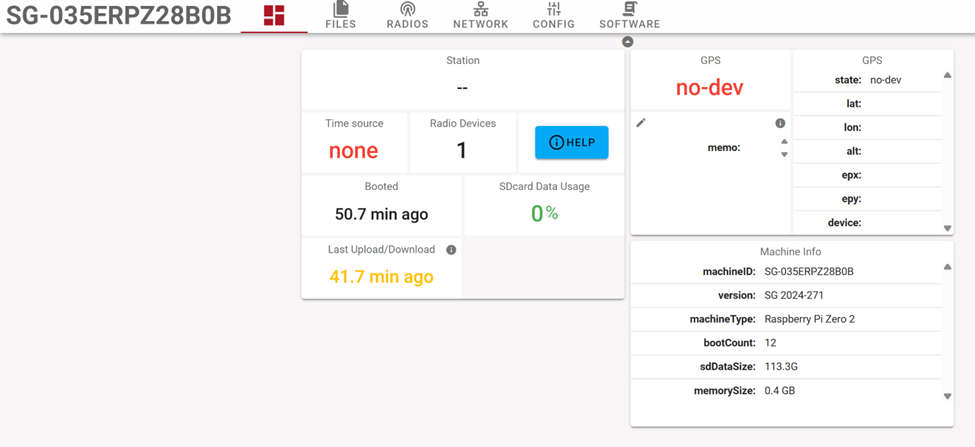Click Last Upload/Download info icon
The width and height of the screenshot is (975, 447).
click(451, 250)
